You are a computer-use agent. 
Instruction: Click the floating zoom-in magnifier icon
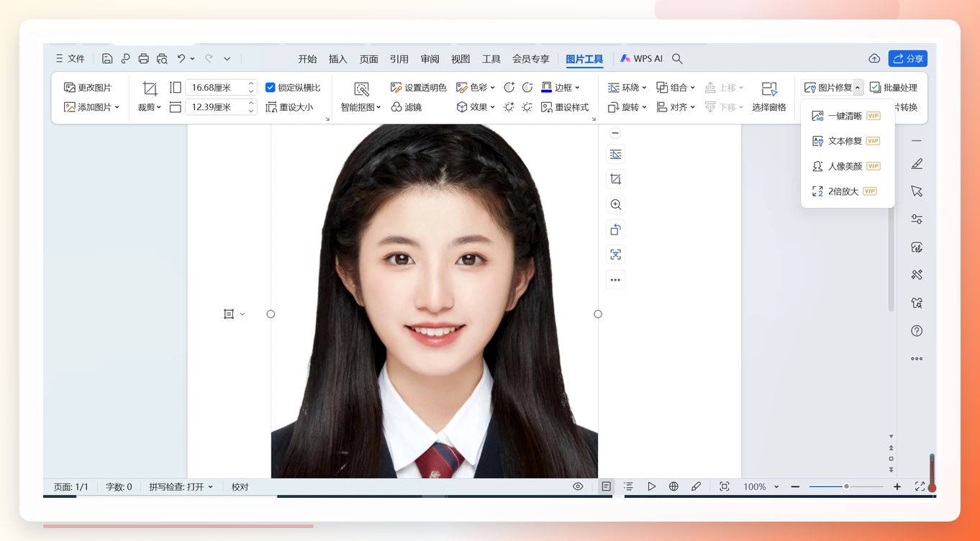616,204
